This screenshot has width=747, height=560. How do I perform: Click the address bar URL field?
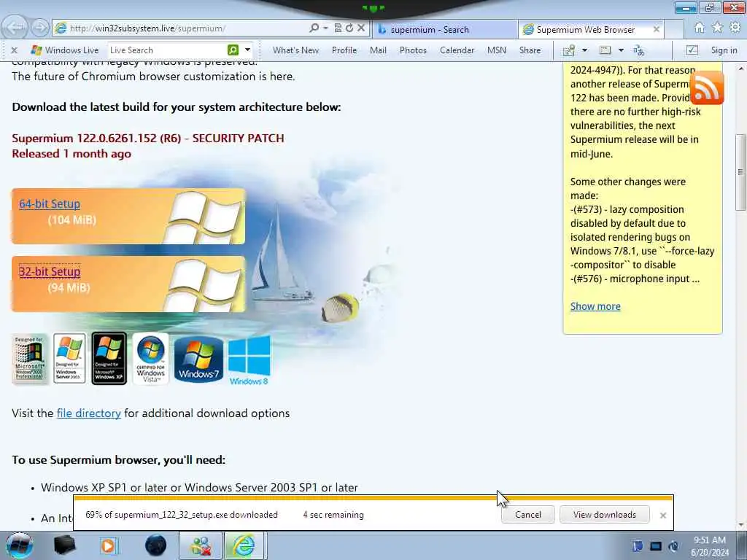(x=186, y=28)
